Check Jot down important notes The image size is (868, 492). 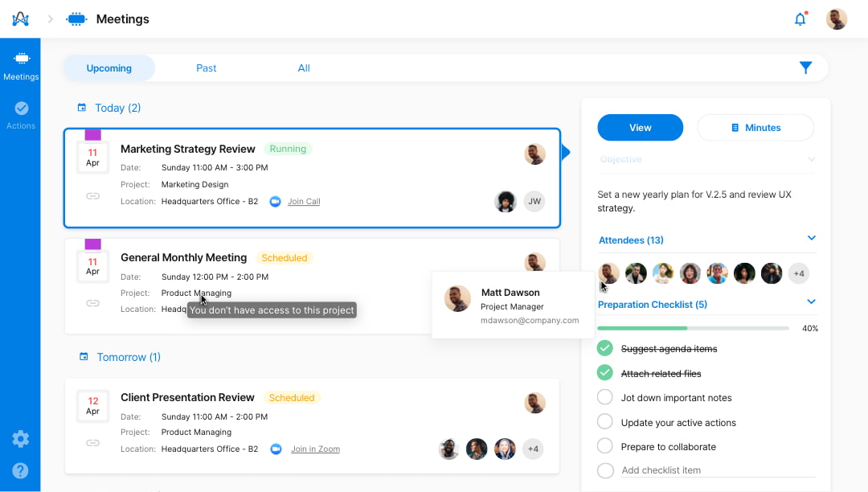pyautogui.click(x=605, y=397)
